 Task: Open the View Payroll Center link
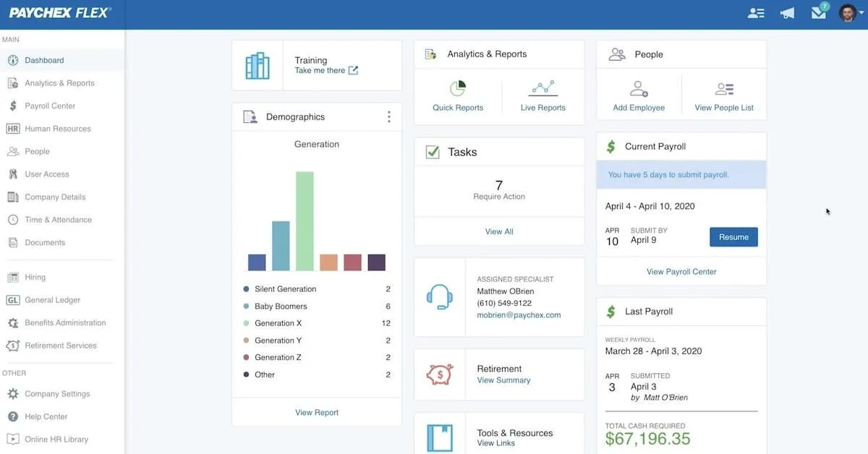point(681,272)
